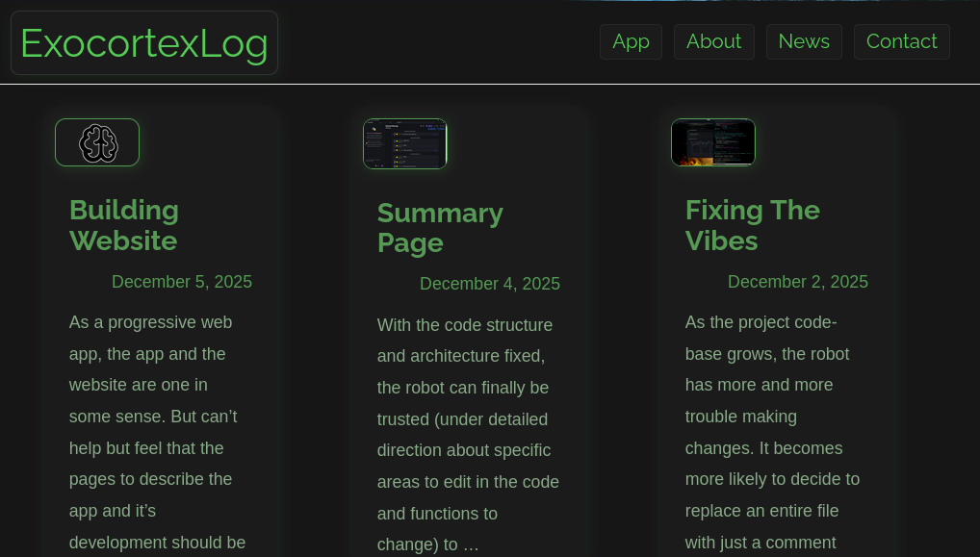Viewport: 980px width, 557px height.
Task: Open the Building Website article title
Action: point(124,225)
